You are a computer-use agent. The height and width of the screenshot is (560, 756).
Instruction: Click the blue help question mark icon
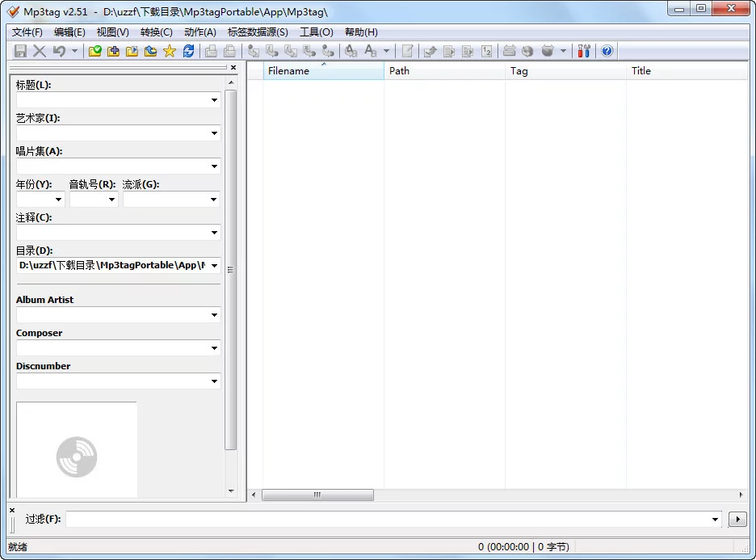pyautogui.click(x=607, y=51)
